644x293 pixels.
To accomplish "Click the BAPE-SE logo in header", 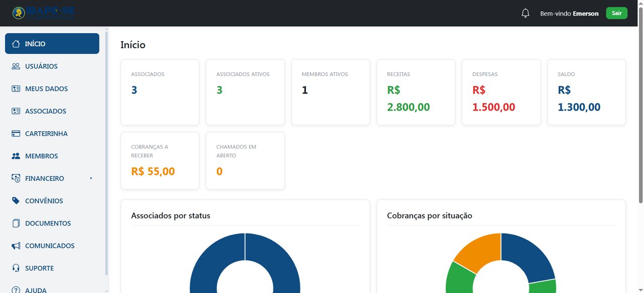I will point(44,13).
